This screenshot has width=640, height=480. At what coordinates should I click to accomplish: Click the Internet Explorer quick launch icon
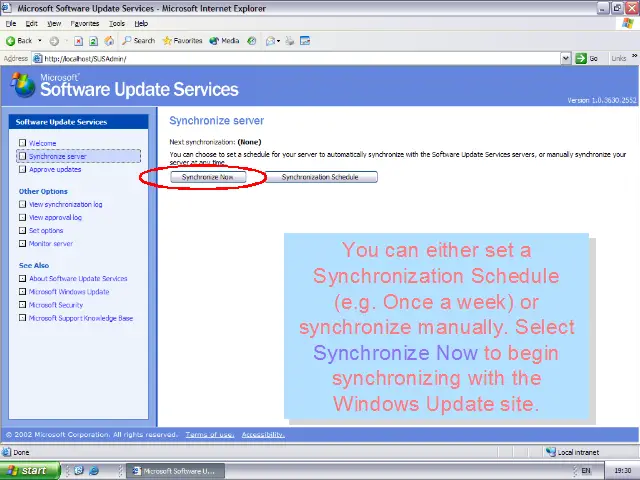coord(93,471)
